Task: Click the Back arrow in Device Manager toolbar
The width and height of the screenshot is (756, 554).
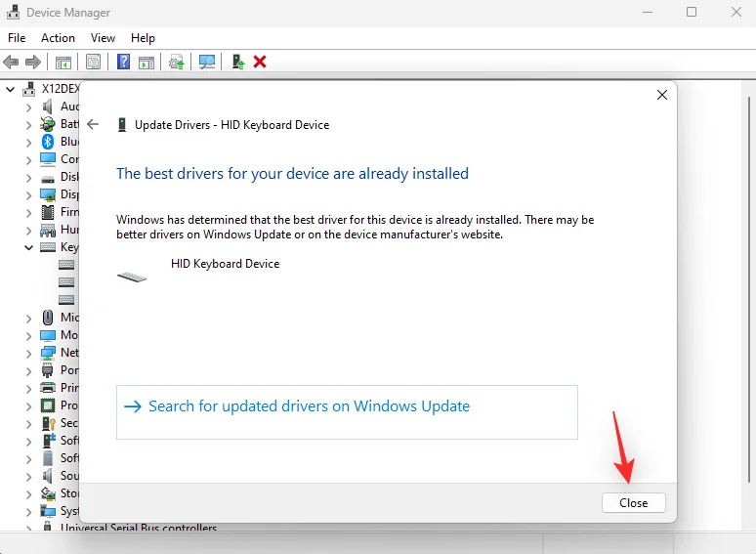Action: (x=11, y=63)
